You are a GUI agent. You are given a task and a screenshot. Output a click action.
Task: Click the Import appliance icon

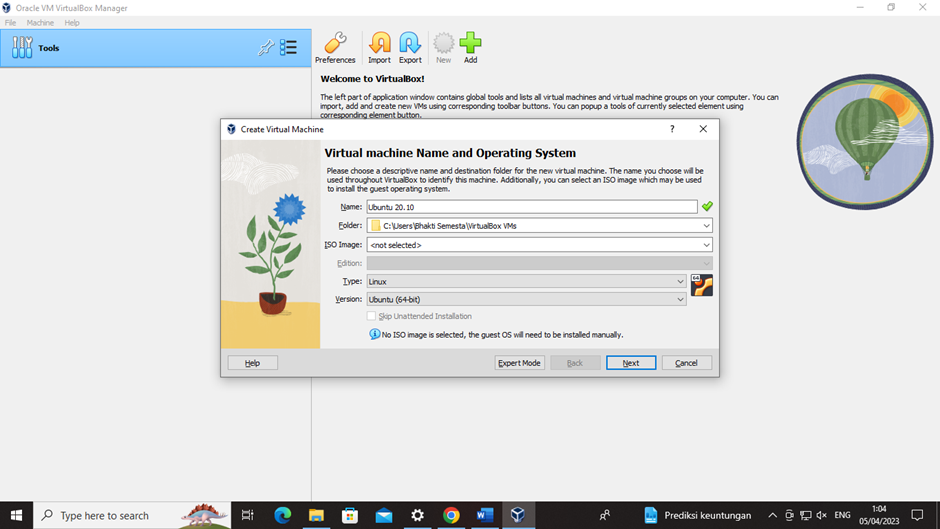pyautogui.click(x=379, y=48)
